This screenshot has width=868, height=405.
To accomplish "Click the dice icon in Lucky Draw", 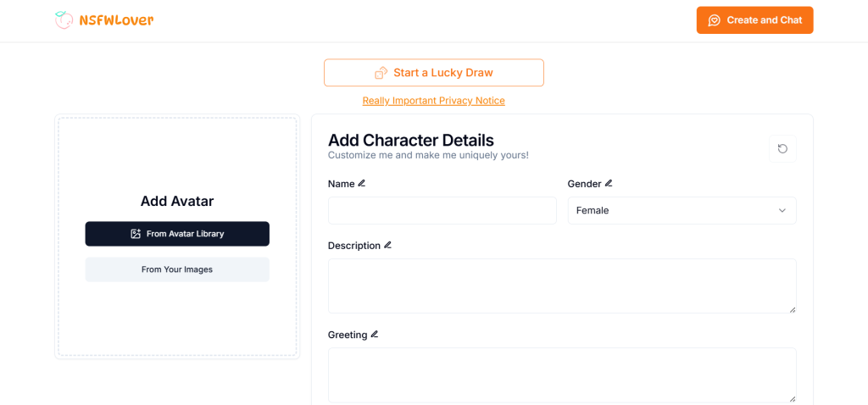I will pos(381,73).
